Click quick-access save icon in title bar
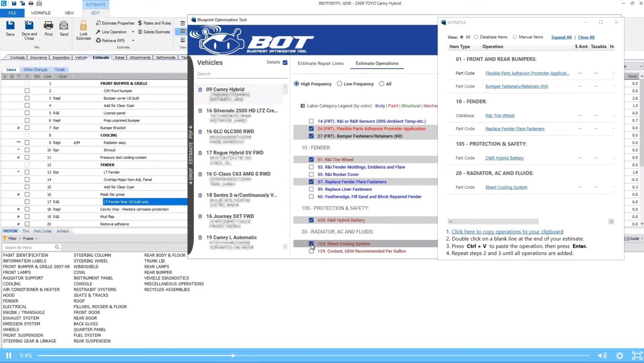644x363 pixels. [x=14, y=3]
